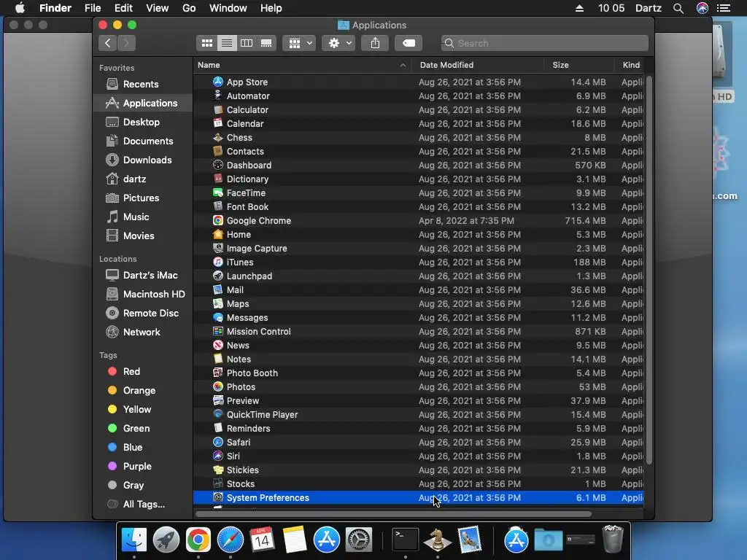Sort by the Size column header
This screenshot has height=560, width=747.
point(560,65)
